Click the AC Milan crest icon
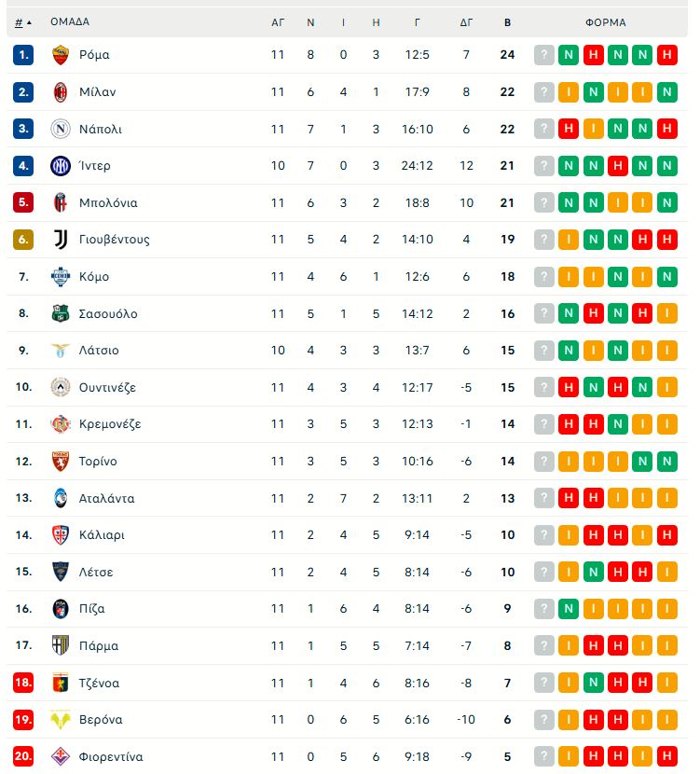 (61, 92)
